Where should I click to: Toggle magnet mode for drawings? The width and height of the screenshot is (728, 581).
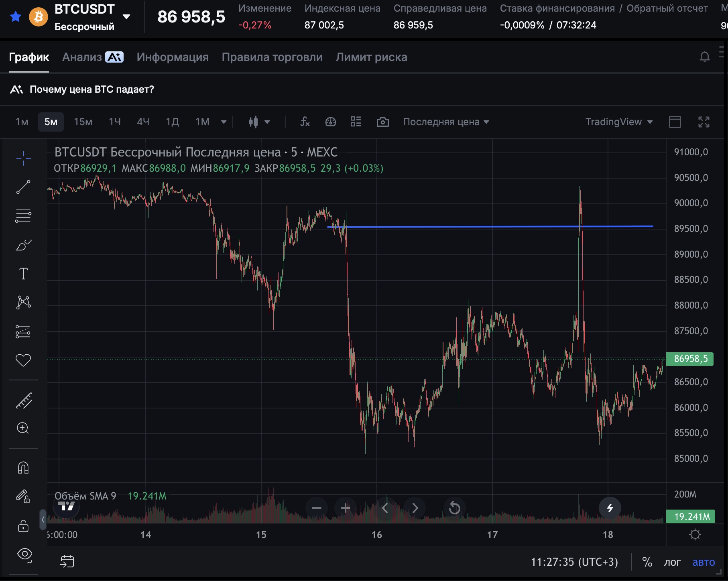pyautogui.click(x=23, y=468)
